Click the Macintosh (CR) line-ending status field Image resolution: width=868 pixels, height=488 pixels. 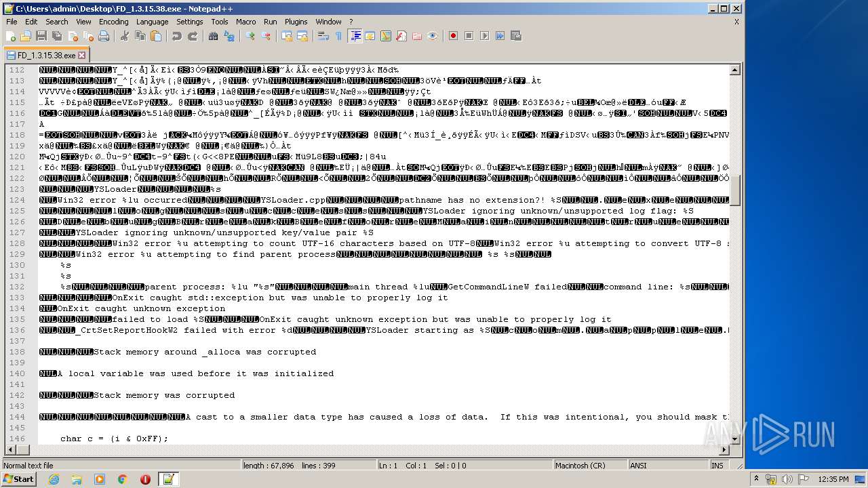[589, 466]
